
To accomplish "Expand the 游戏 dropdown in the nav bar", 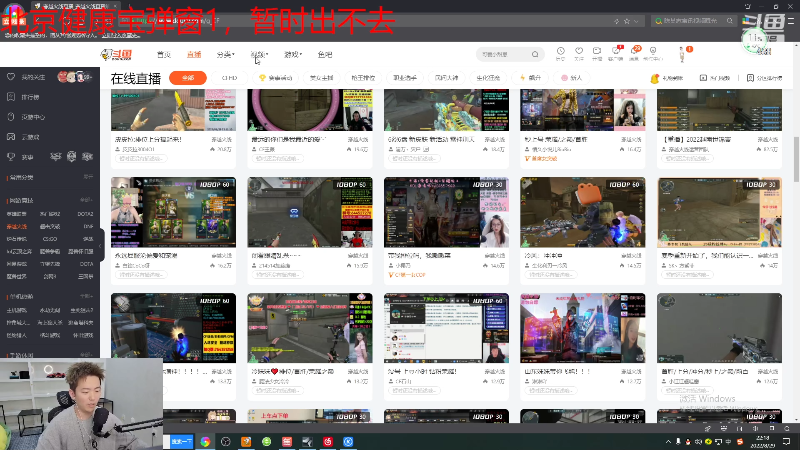I will pyautogui.click(x=293, y=55).
